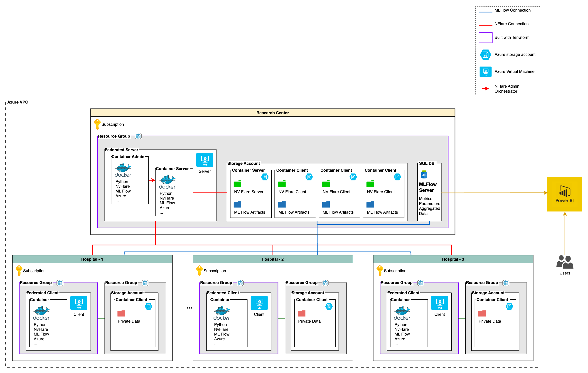The width and height of the screenshot is (588, 373).
Task: Select the Research Center title bar
Action: (x=272, y=113)
